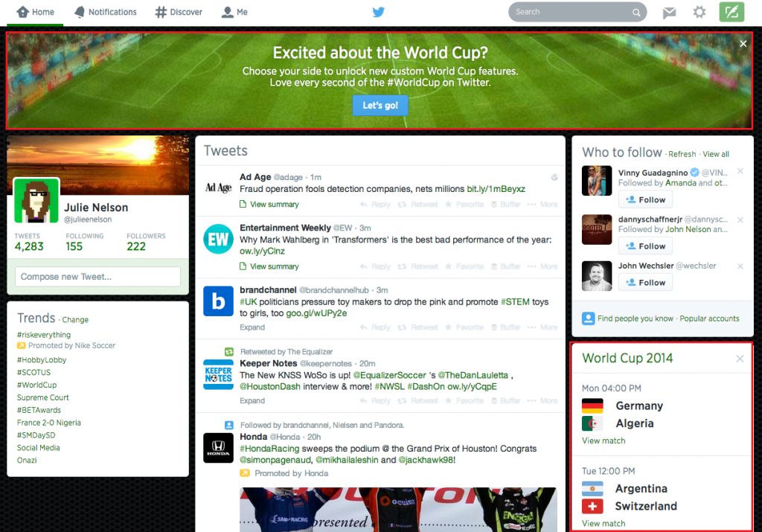
Task: Close the World Cup 2014 panel
Action: [740, 359]
